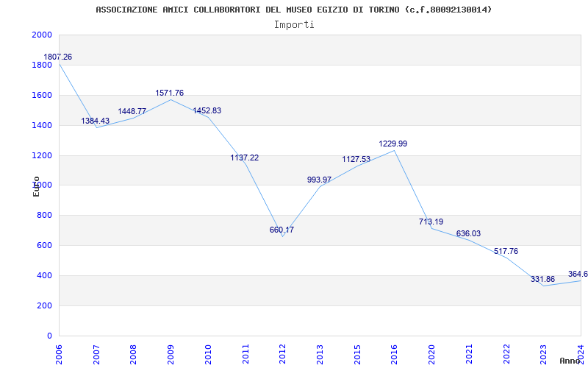Select data label 993.97
Screen dimensions: 588x368
pyautogui.click(x=319, y=180)
